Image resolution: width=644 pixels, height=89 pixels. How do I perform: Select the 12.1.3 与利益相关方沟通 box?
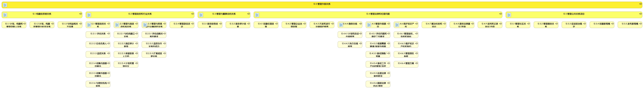[x=70, y=25]
